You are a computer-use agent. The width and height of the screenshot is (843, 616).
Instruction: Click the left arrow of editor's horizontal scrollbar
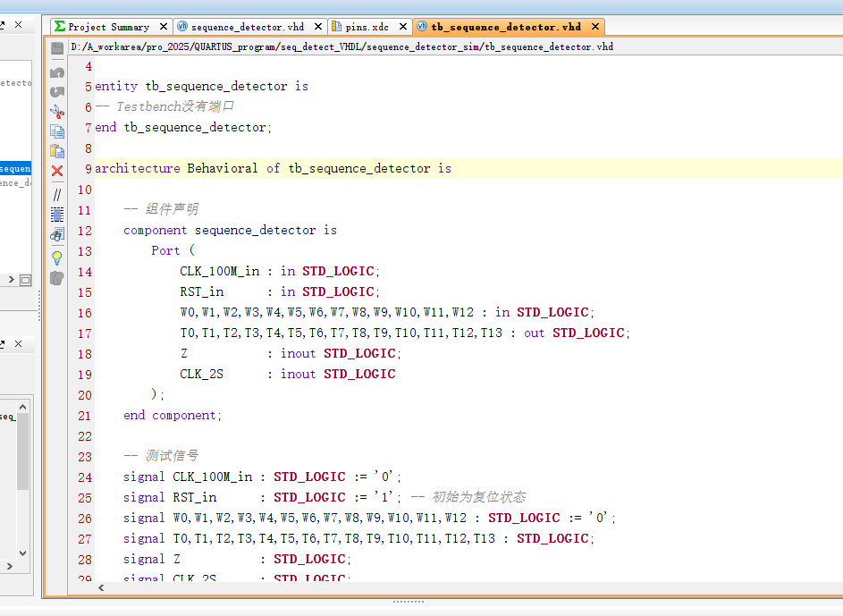point(101,587)
